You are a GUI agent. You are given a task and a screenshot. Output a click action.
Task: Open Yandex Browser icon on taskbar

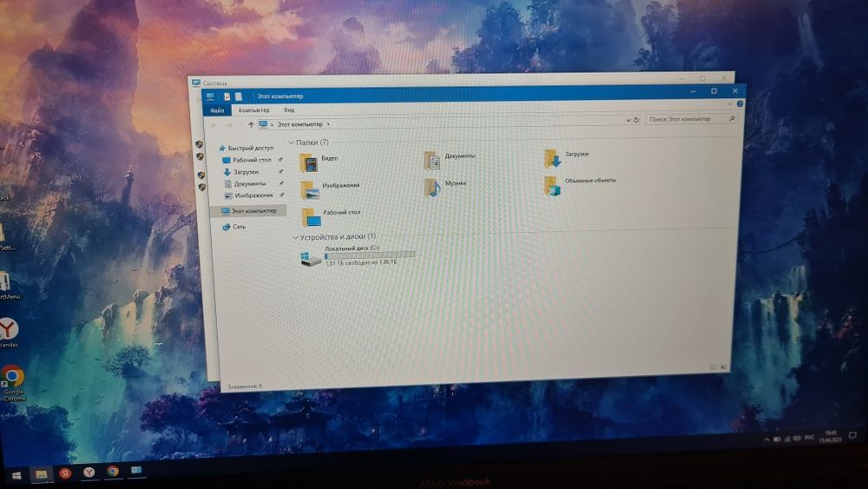click(89, 472)
